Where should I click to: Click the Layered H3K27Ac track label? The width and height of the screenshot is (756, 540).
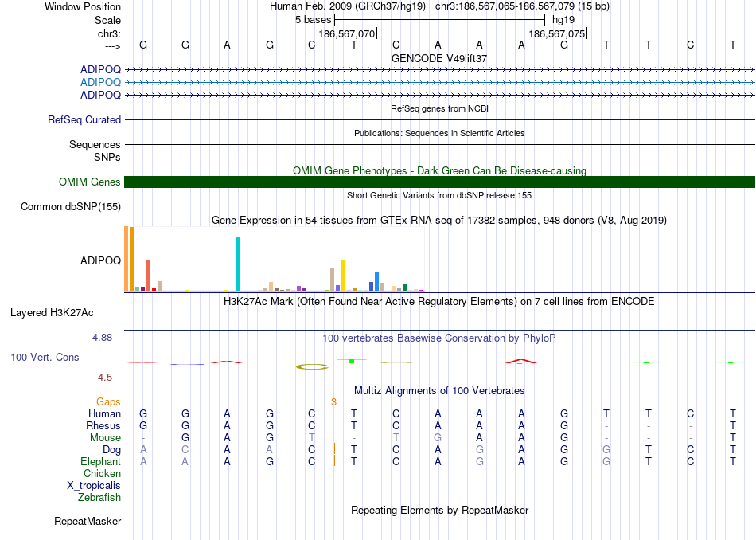coord(52,313)
